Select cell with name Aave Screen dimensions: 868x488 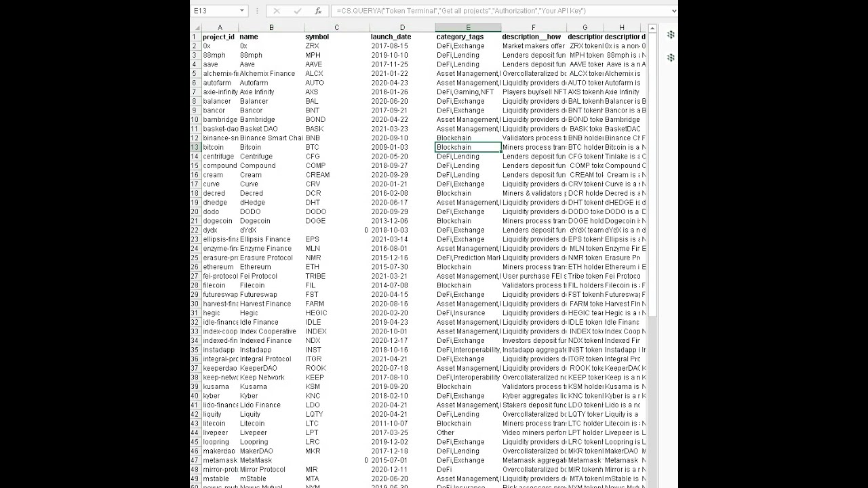pos(271,64)
